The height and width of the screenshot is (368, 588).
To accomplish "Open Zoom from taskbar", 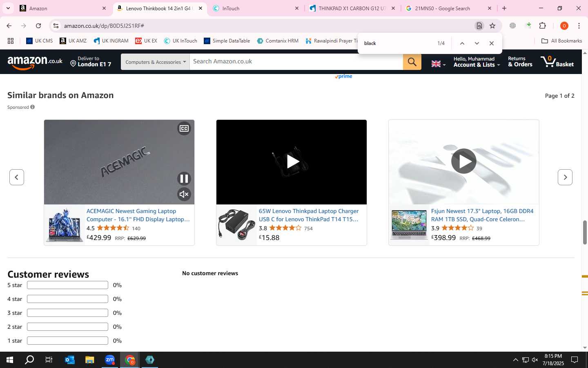I will click(x=110, y=360).
